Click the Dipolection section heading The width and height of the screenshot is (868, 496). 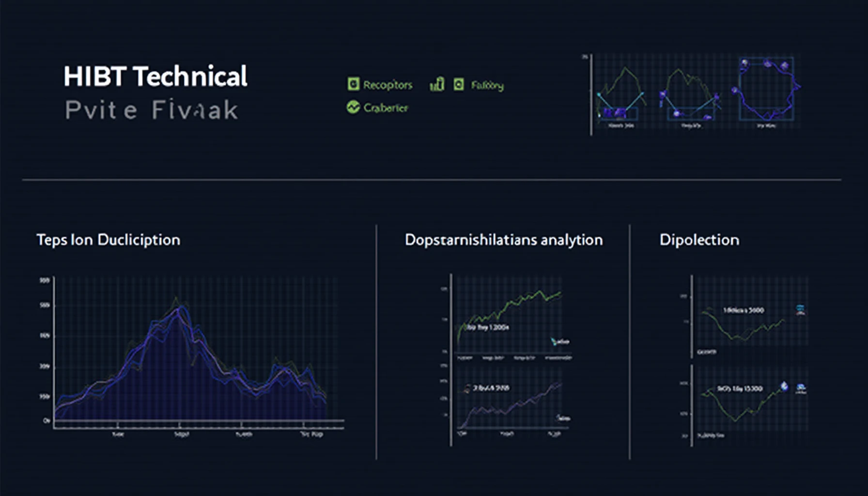point(699,240)
